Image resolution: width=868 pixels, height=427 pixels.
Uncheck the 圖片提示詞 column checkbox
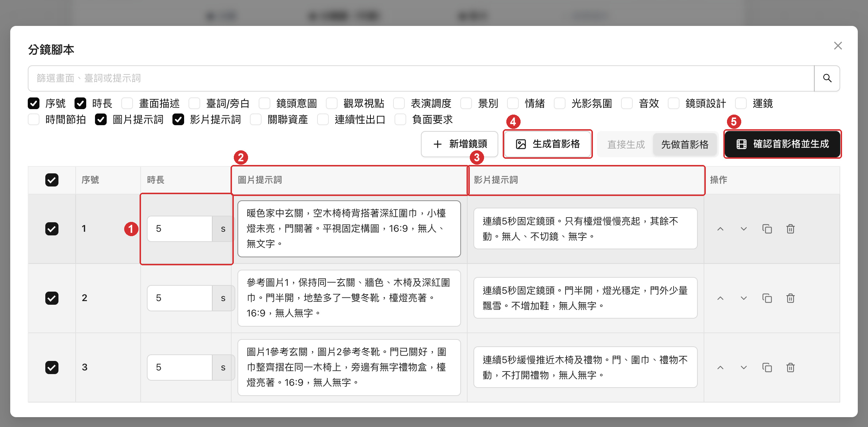pyautogui.click(x=101, y=119)
